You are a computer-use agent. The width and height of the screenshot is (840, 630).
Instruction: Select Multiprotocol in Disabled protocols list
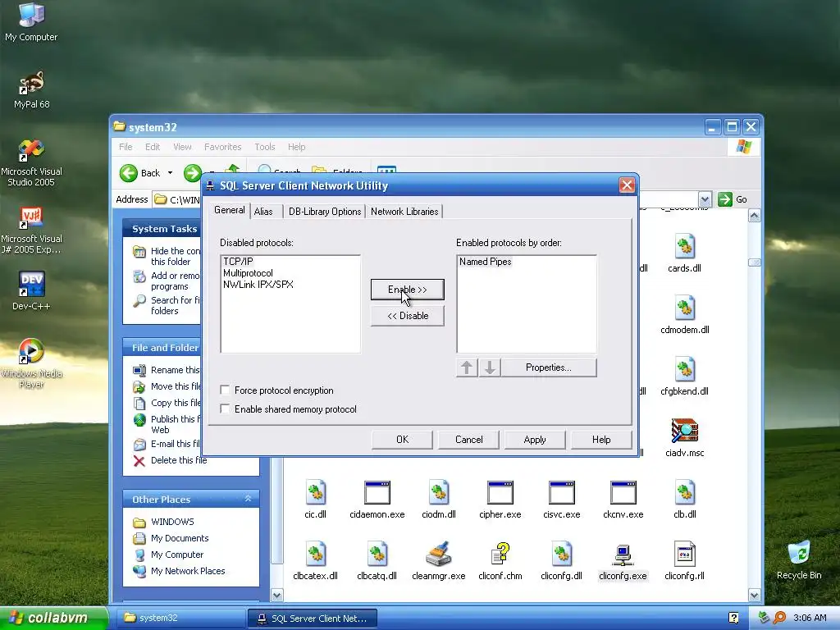(248, 272)
